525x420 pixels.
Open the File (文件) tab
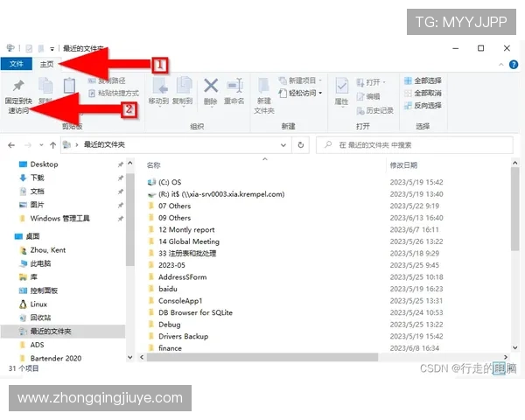pyautogui.click(x=16, y=64)
